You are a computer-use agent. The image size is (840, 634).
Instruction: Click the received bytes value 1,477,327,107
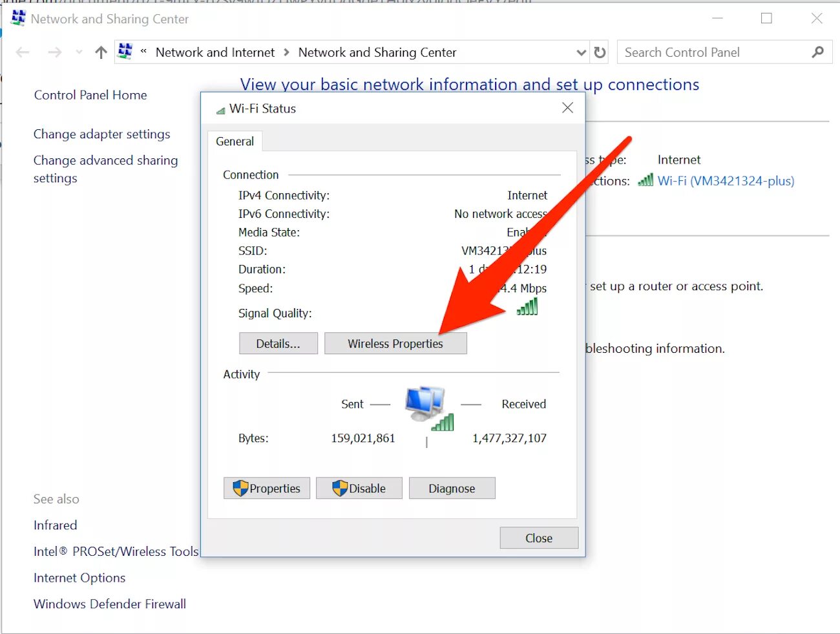(510, 438)
